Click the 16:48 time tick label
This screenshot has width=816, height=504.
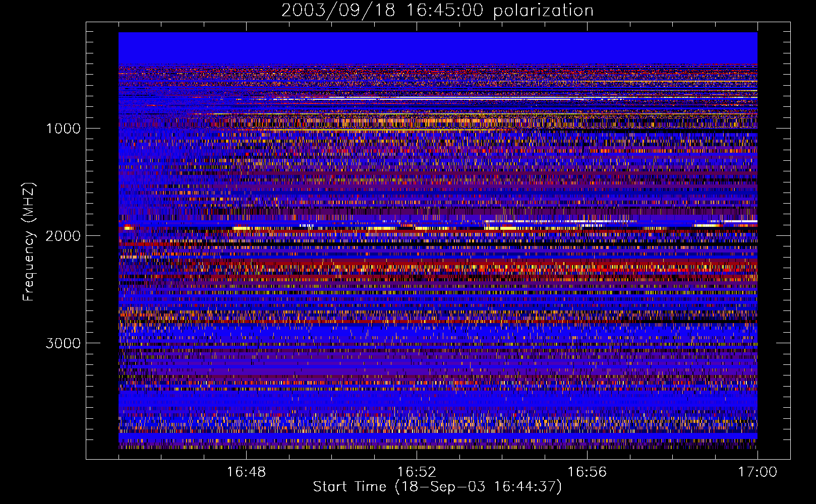pyautogui.click(x=246, y=472)
